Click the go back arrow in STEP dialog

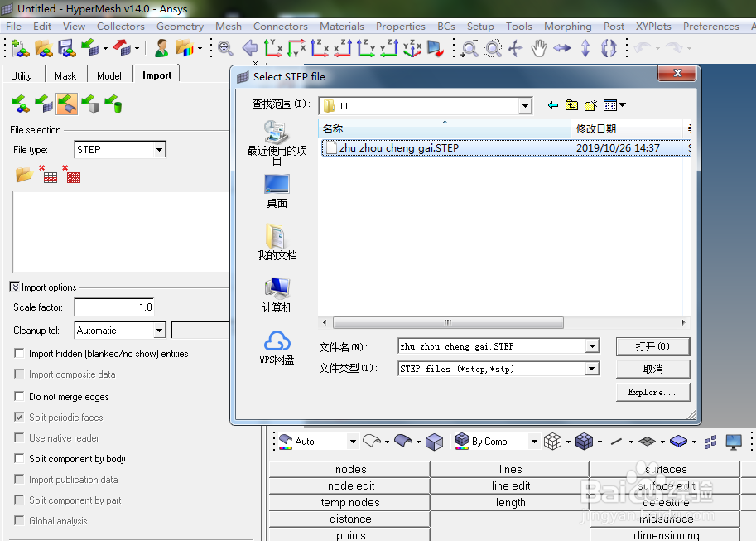coord(553,105)
